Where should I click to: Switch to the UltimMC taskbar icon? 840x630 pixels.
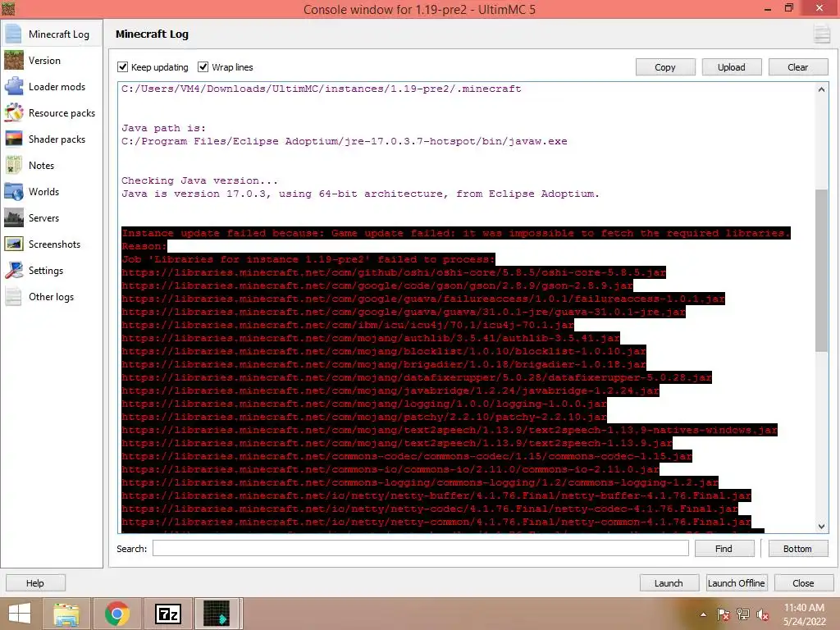point(217,614)
